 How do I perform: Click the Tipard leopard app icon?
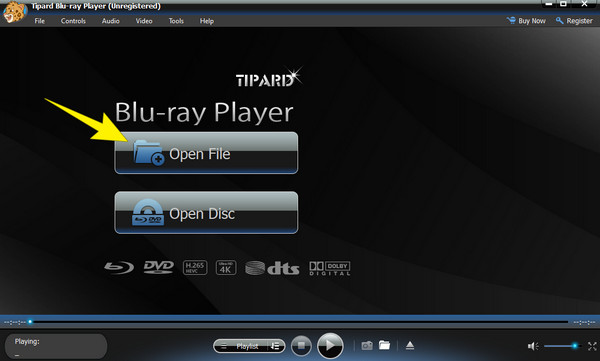(x=15, y=12)
